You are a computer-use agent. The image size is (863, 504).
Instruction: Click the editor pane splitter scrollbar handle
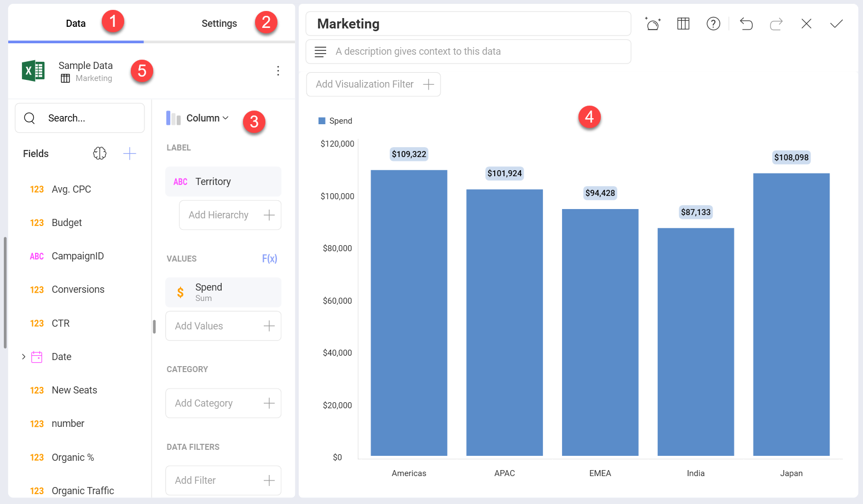point(154,327)
